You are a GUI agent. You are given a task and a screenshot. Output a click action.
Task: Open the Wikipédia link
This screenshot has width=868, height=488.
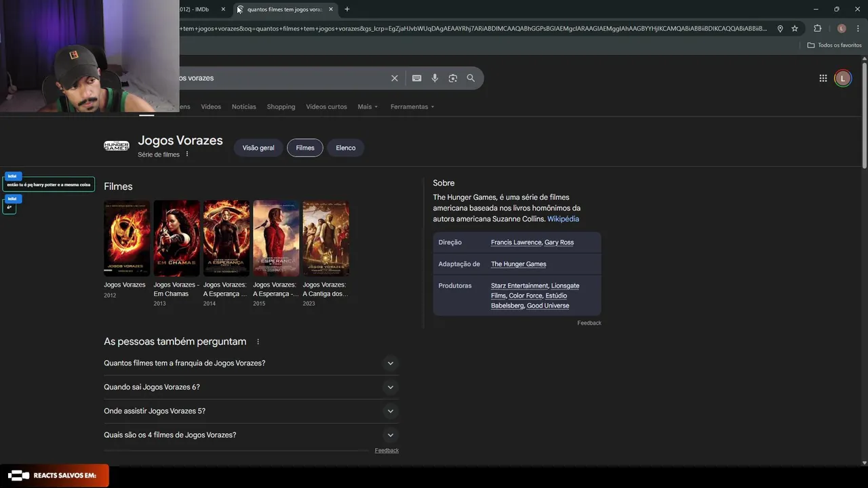tap(563, 219)
